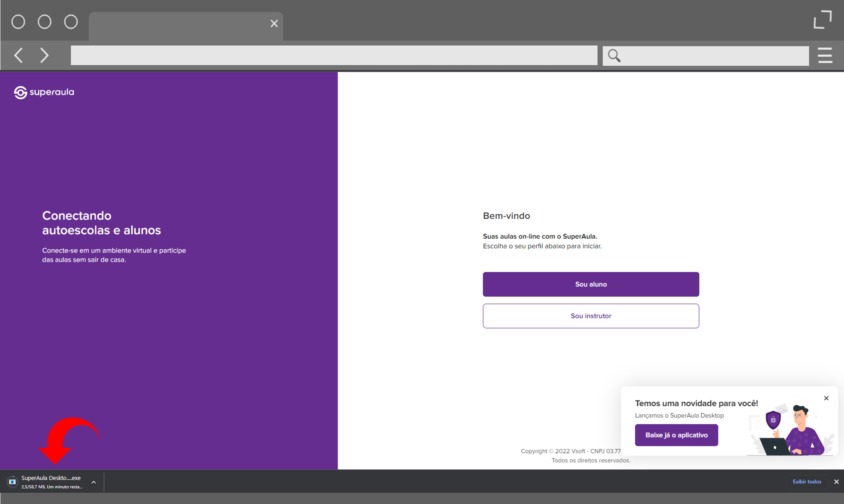Choose the Sou instrutor profile
This screenshot has width=844, height=504.
click(591, 316)
